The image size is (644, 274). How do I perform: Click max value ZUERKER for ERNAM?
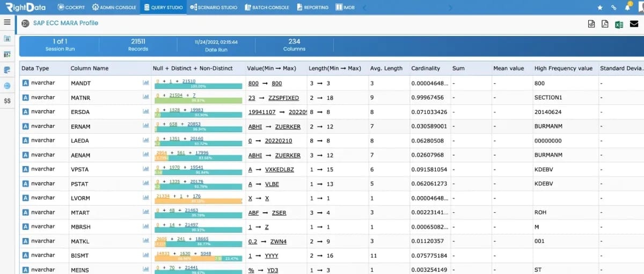click(x=288, y=126)
